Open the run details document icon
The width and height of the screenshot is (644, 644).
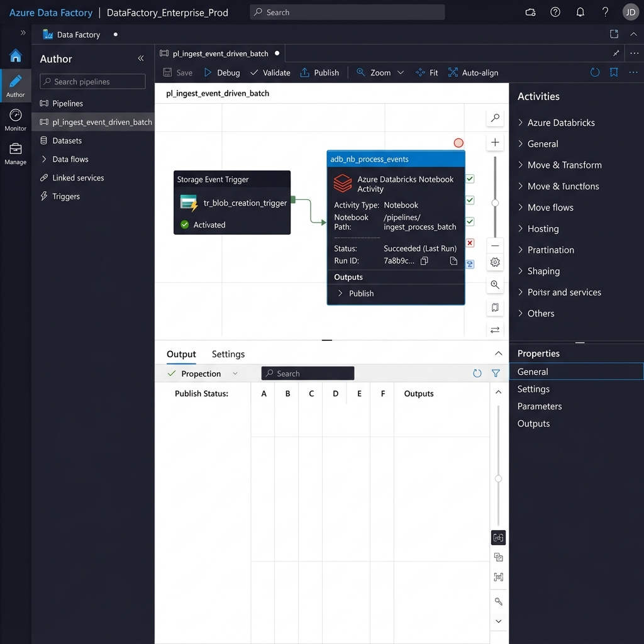(x=453, y=261)
